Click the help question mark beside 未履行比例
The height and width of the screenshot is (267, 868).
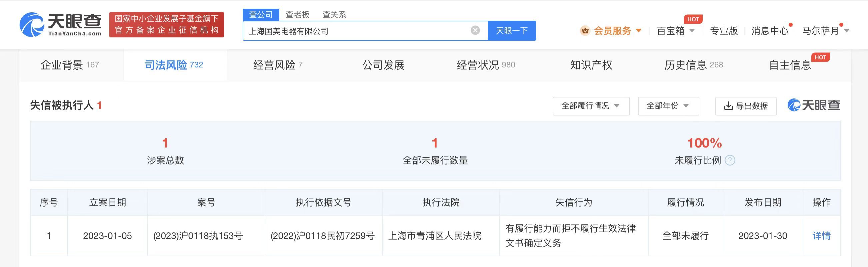730,160
